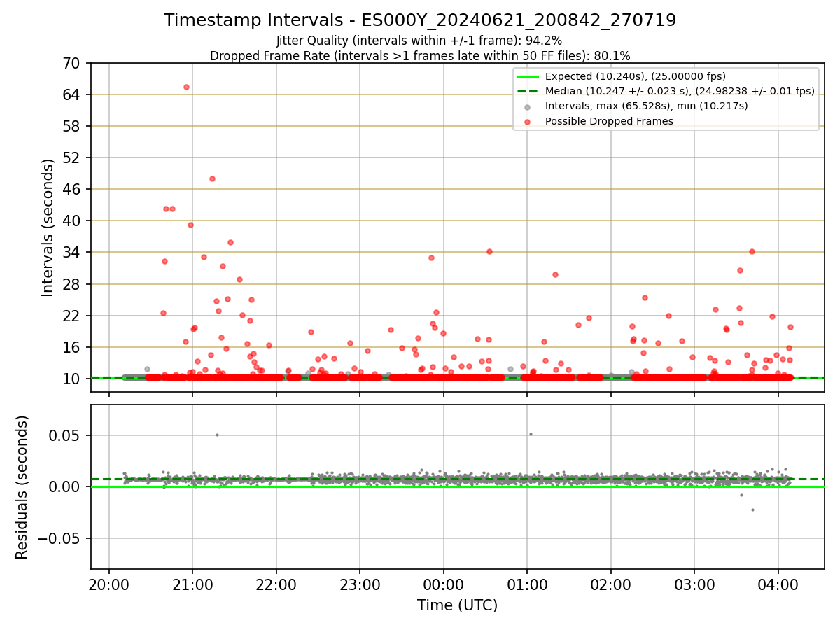Click the gray dot marker beside the 'Intervals, max' legend entry

(x=528, y=106)
